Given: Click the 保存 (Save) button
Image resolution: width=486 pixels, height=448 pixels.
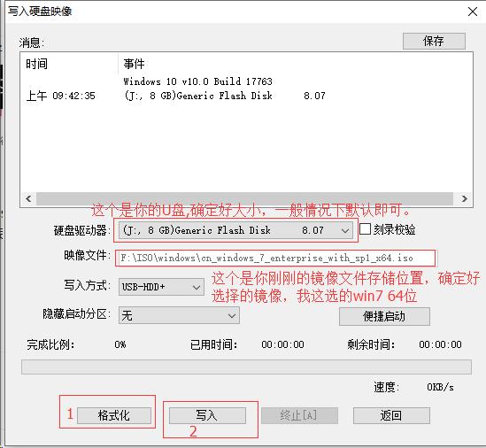Looking at the screenshot, I should (x=434, y=41).
